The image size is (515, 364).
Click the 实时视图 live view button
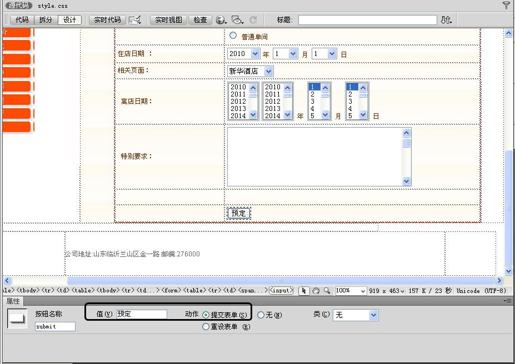169,20
